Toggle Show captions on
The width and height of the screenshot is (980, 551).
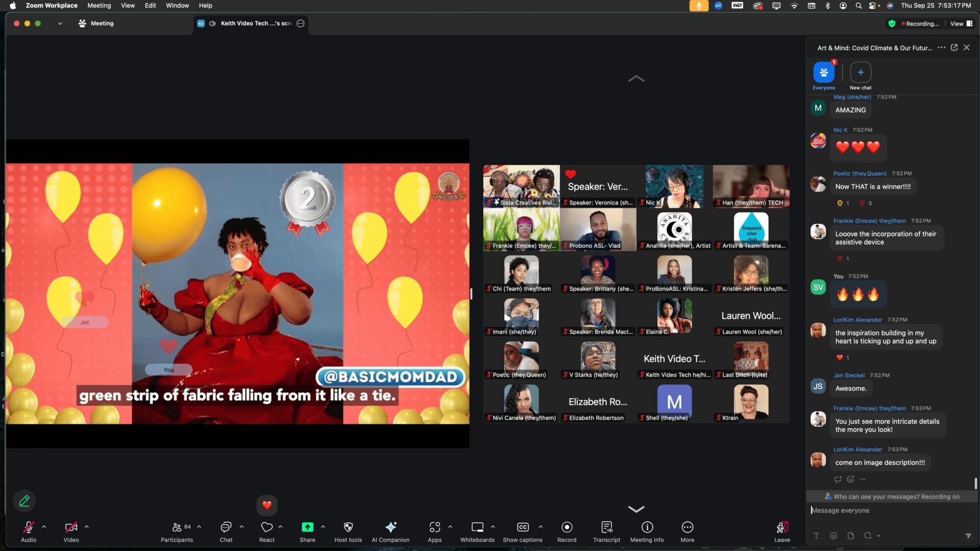tap(523, 528)
